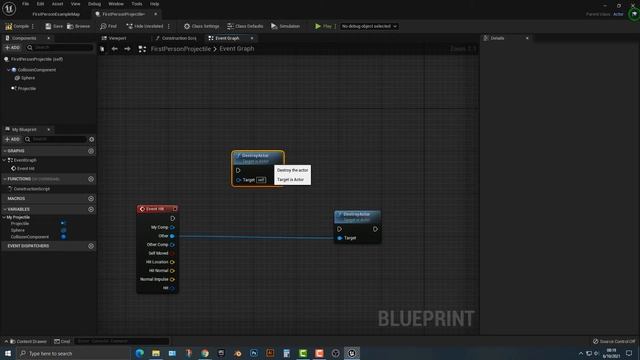Image resolution: width=640 pixels, height=360 pixels.
Task: Open Class Defaults
Action: pyautogui.click(x=245, y=26)
